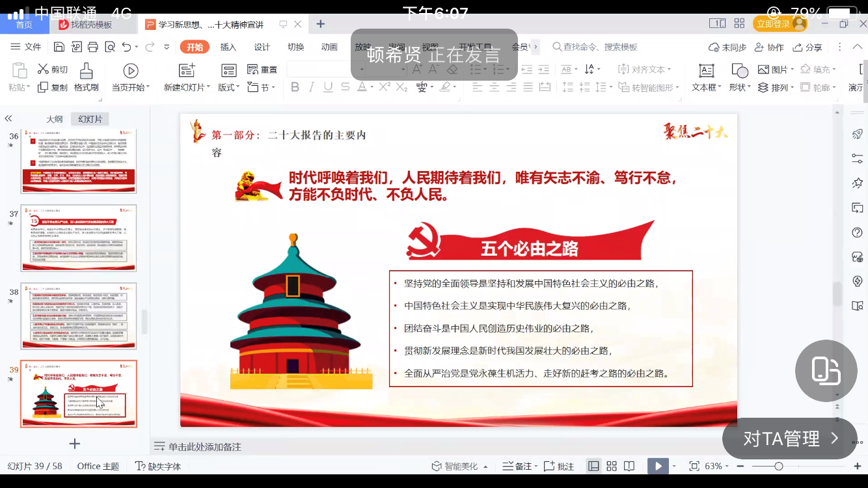Select slide 37 thumbnail
868x488 pixels.
[79, 237]
